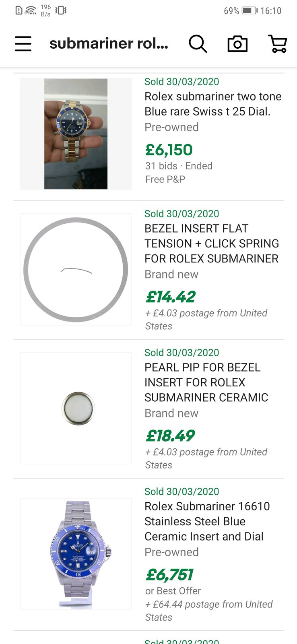Tap the Wi-Fi status icon
Viewport: 297px width, 644px height.
click(31, 10)
